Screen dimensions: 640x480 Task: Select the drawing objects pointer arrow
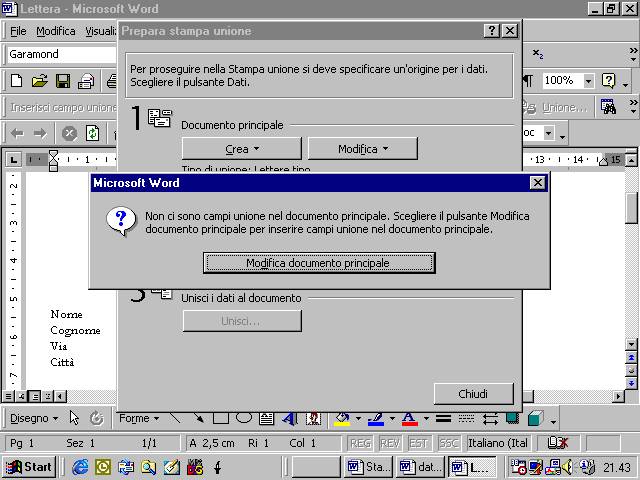[x=74, y=418]
